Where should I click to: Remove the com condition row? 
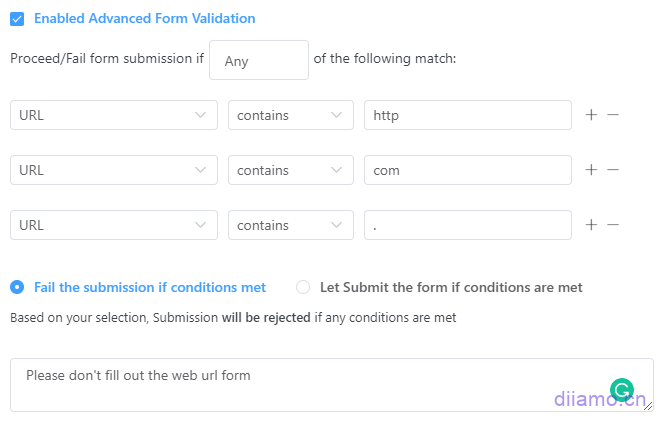613,170
